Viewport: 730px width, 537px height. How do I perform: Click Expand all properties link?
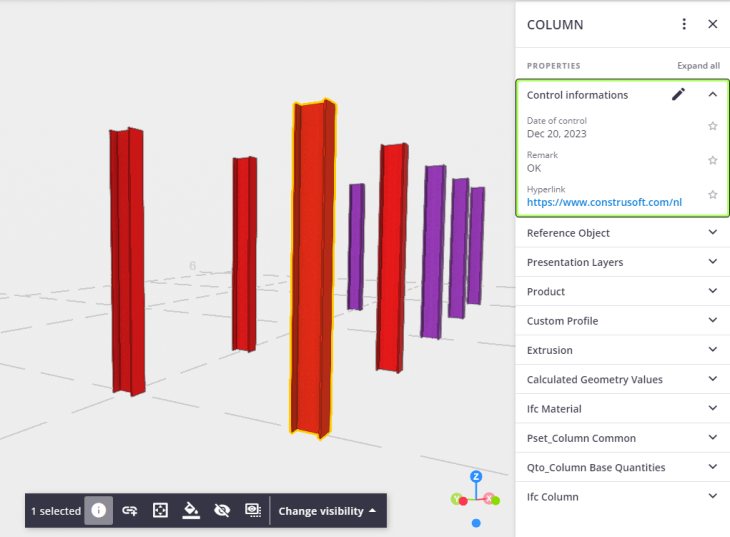(698, 66)
